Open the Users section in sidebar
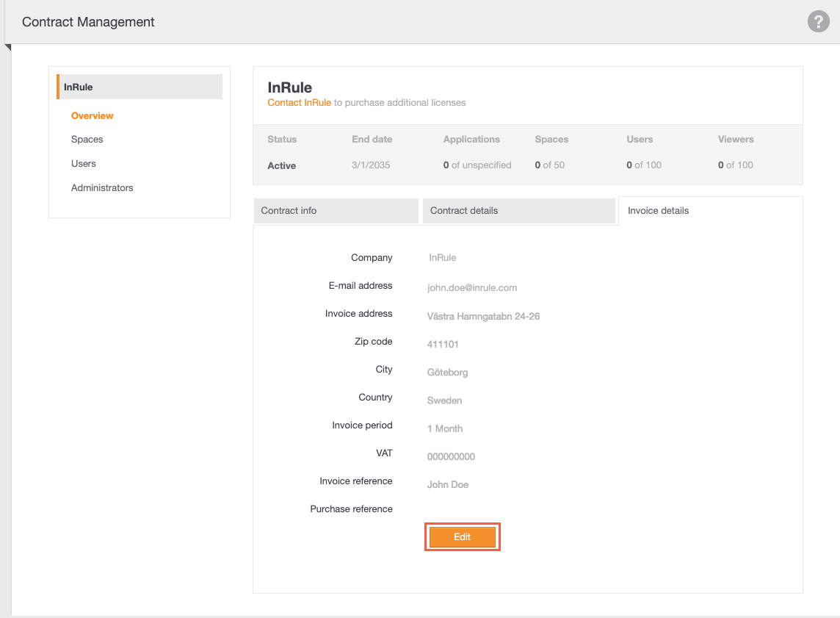This screenshot has height=618, width=840. [83, 163]
